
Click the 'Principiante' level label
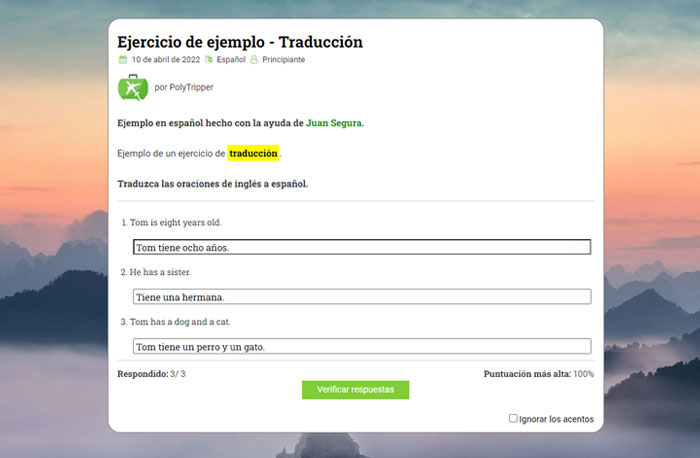click(x=284, y=60)
